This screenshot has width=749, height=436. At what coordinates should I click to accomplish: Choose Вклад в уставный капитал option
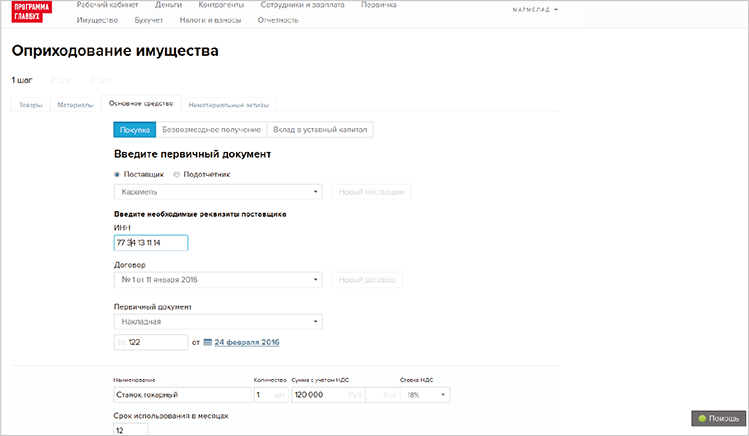[x=320, y=129]
